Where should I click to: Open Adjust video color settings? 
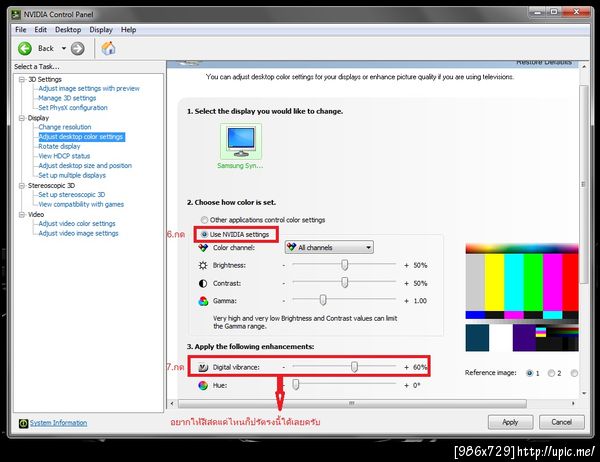[x=77, y=224]
